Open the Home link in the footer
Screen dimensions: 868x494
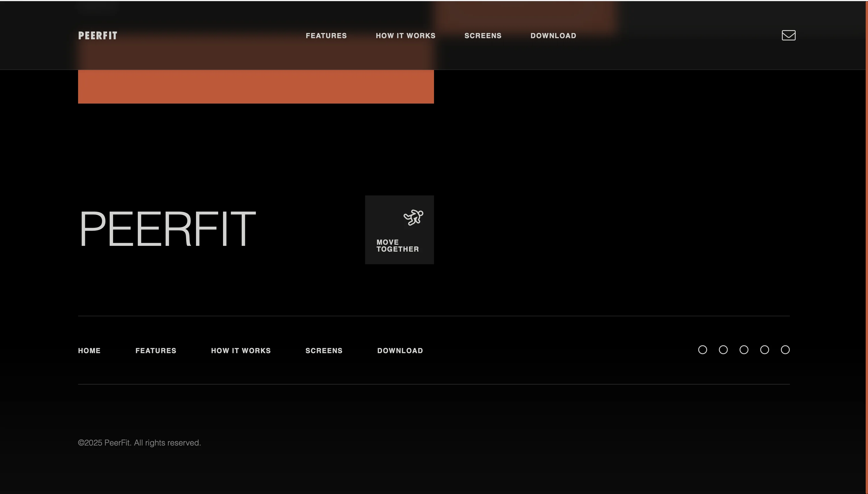click(89, 351)
